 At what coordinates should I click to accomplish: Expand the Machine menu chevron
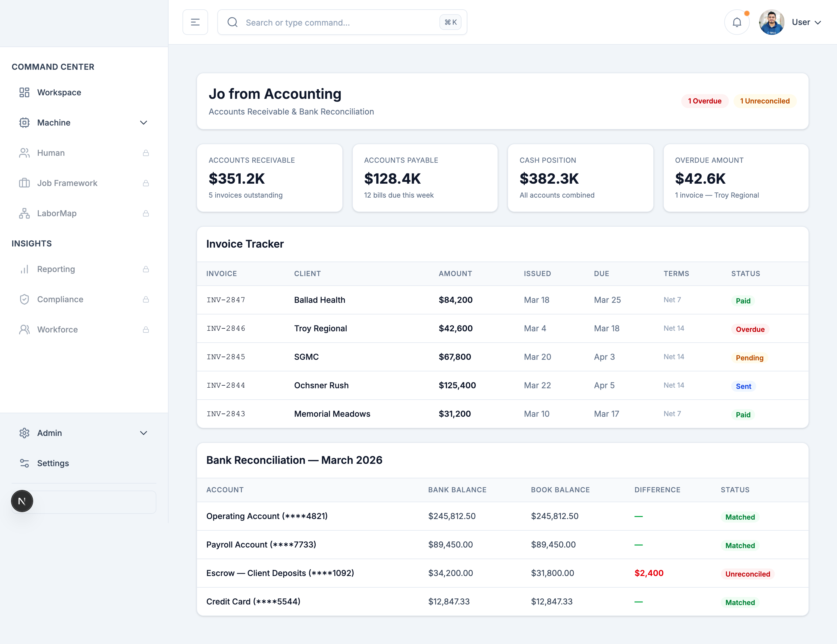click(x=143, y=123)
